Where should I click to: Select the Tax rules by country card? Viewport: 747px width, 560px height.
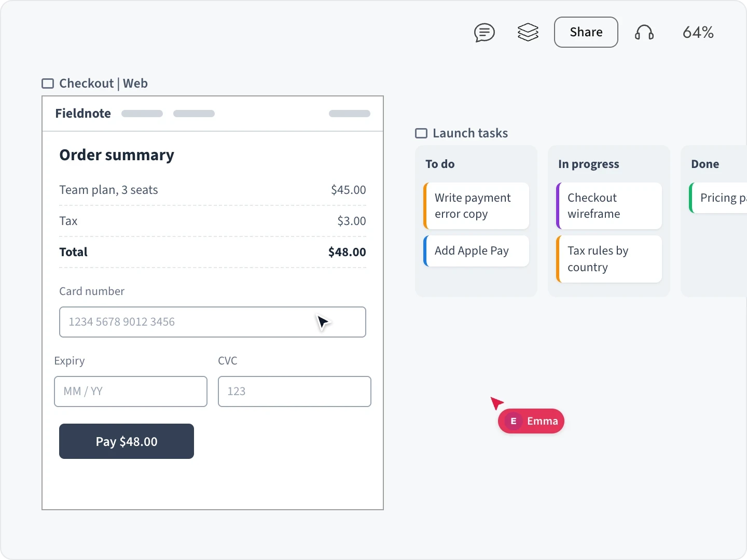[x=609, y=259]
